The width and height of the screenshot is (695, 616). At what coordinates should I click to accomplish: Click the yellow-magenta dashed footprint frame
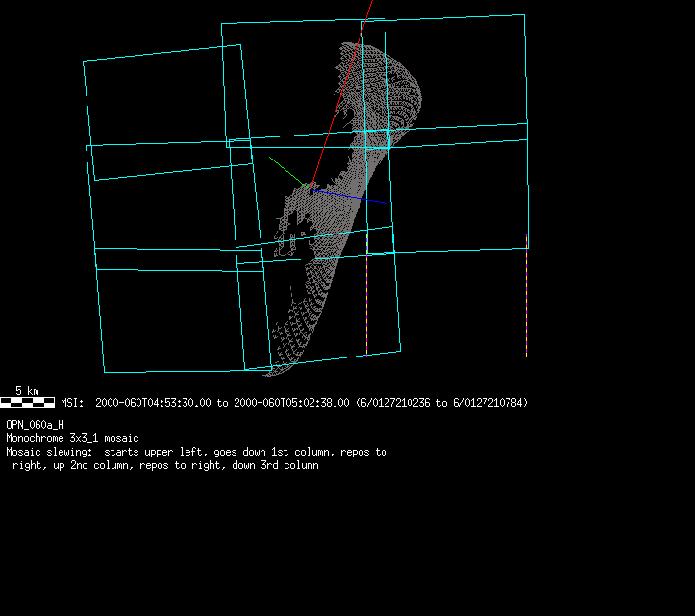click(446, 295)
